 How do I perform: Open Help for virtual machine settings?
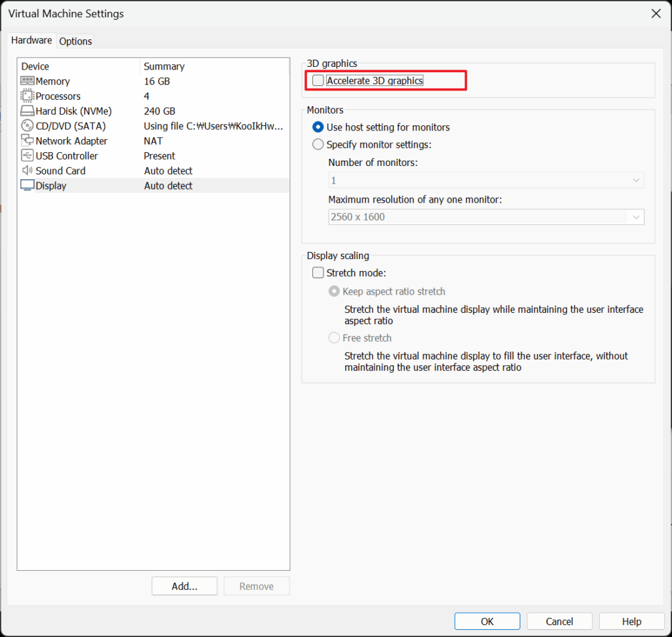click(x=631, y=621)
